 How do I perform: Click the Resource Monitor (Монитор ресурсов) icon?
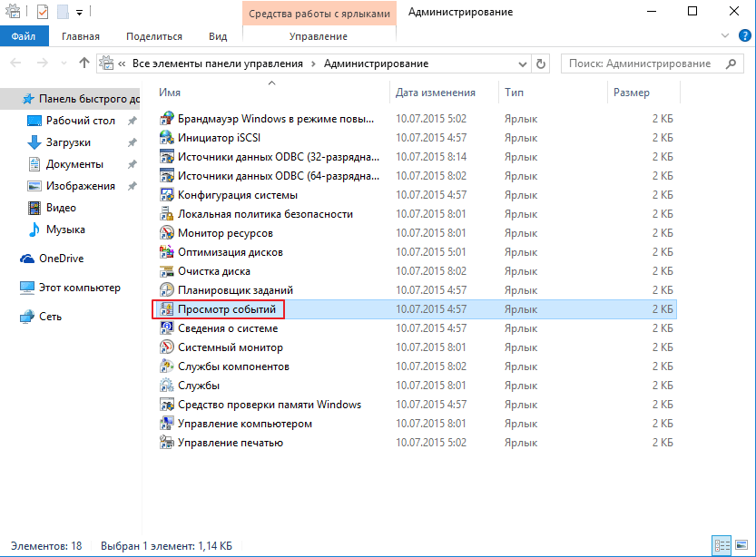click(166, 233)
